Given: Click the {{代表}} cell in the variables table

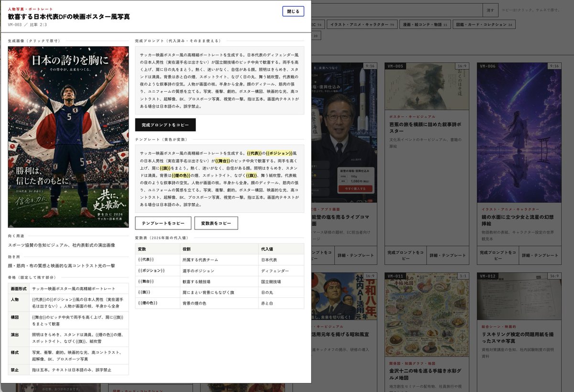Looking at the screenshot, I should click(157, 260).
